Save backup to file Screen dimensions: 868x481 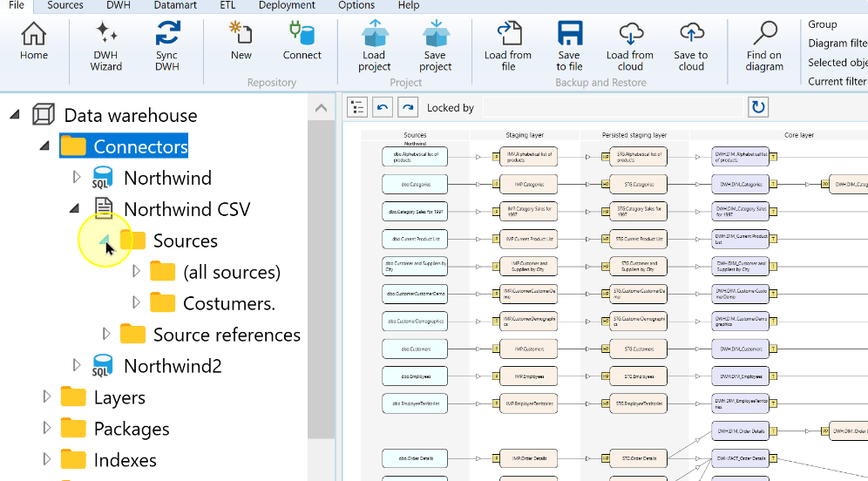click(569, 46)
